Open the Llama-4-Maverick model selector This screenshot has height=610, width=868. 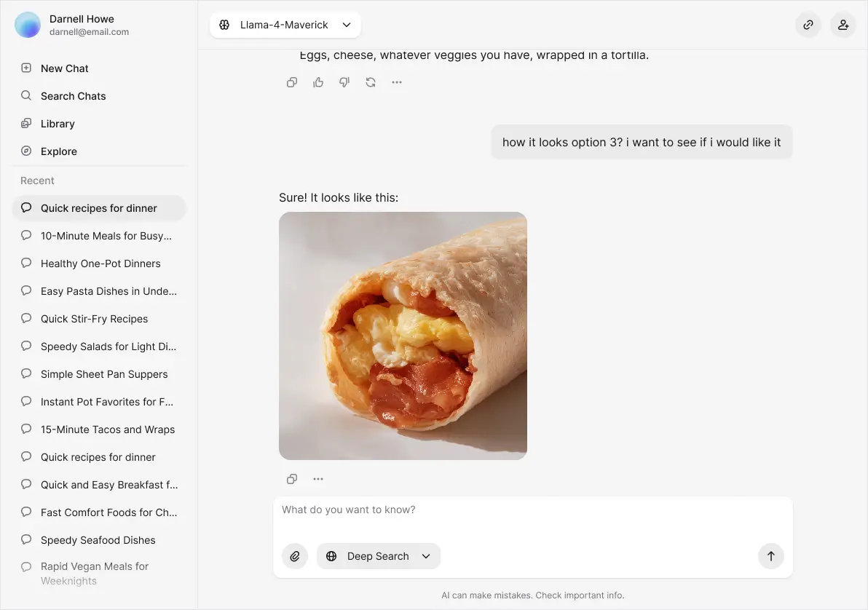pyautogui.click(x=285, y=24)
